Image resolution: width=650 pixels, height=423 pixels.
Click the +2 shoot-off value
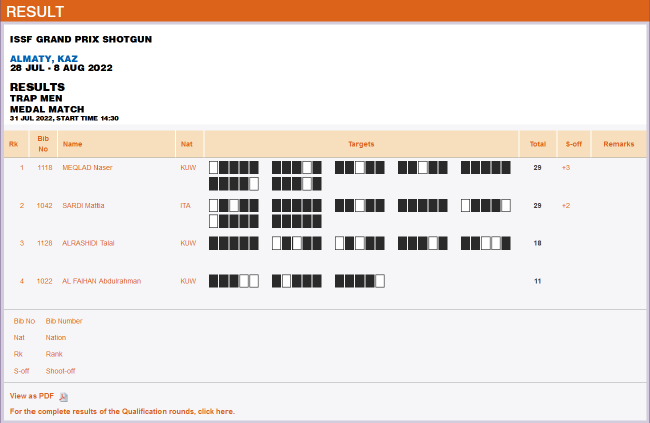coord(566,206)
